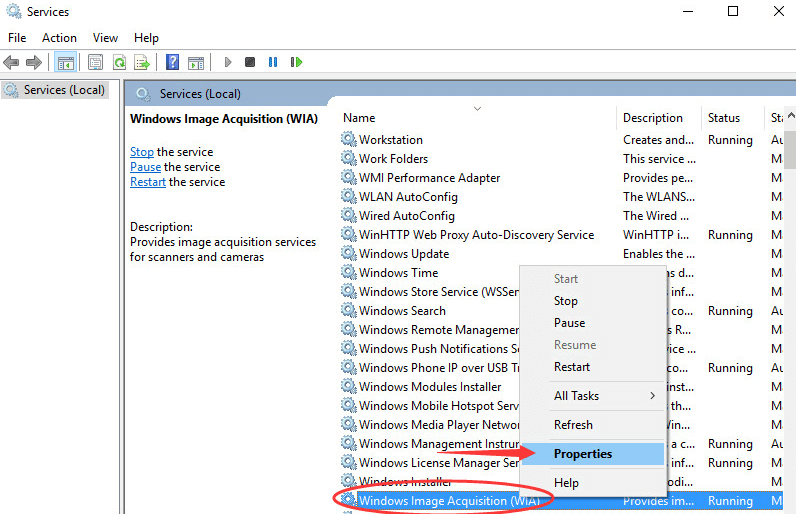This screenshot has width=796, height=514.
Task: Sort by the Status column header
Action: tap(733, 118)
